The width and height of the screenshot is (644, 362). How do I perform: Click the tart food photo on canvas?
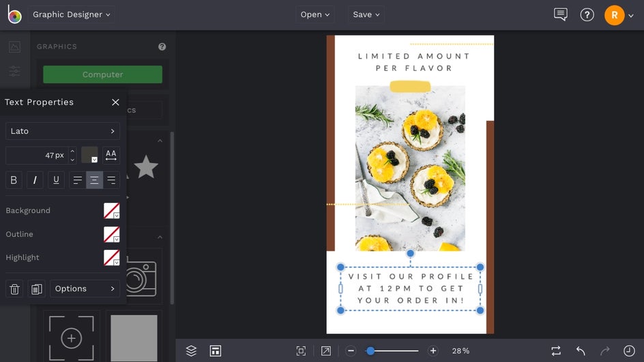(410, 169)
